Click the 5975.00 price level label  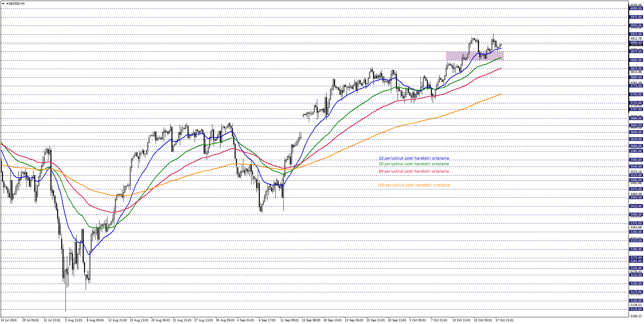point(636,17)
